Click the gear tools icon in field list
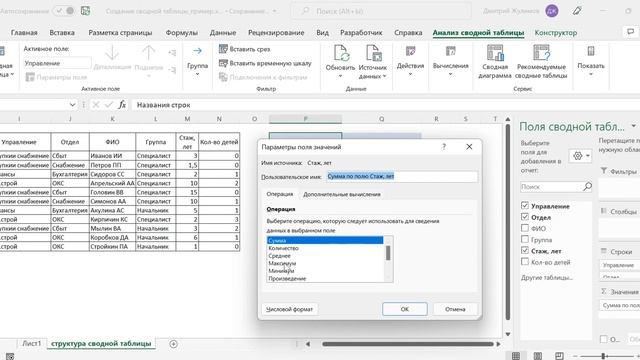Screen dimensions: 640x360 [578, 156]
